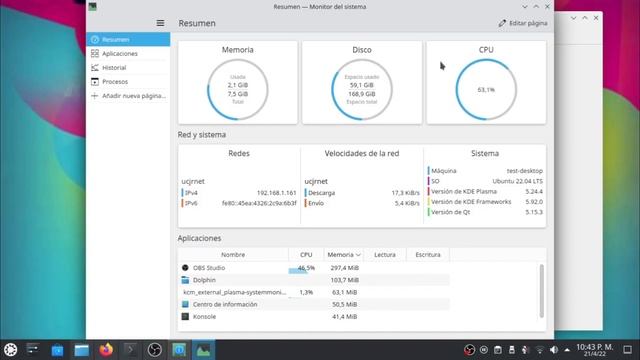Select the Dolphin application row

coord(314,280)
